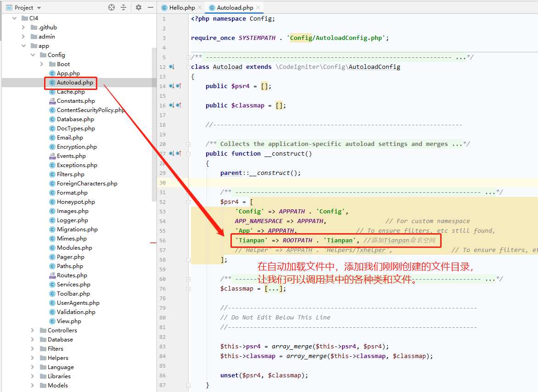Expand the Libraries folder
This screenshot has height=392, width=538.
(33, 376)
